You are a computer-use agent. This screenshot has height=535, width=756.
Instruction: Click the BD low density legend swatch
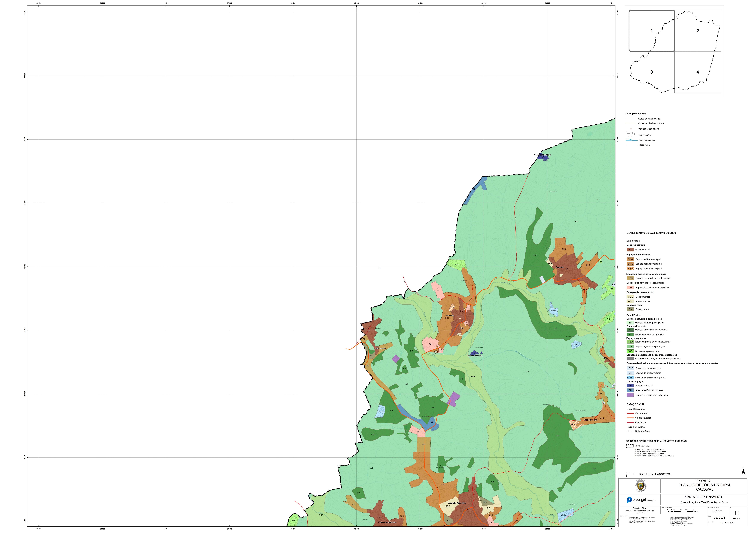(x=630, y=278)
